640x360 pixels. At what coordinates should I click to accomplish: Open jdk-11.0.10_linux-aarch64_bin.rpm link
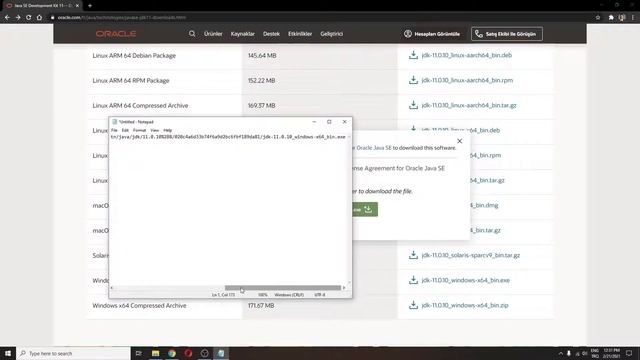pyautogui.click(x=467, y=80)
